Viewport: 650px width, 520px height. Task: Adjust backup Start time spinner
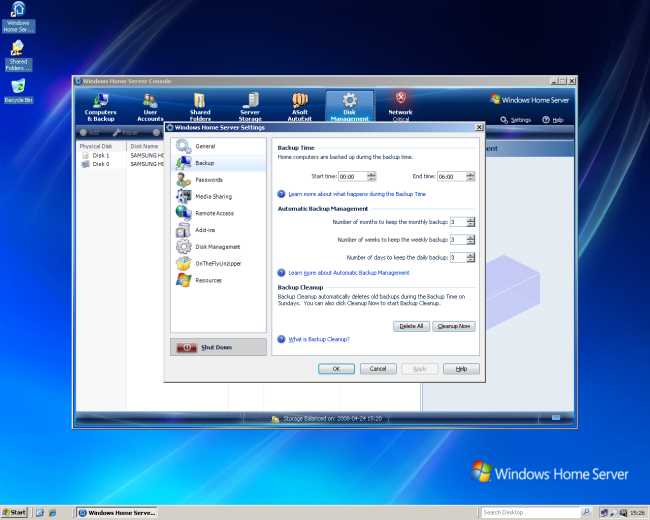click(x=371, y=176)
